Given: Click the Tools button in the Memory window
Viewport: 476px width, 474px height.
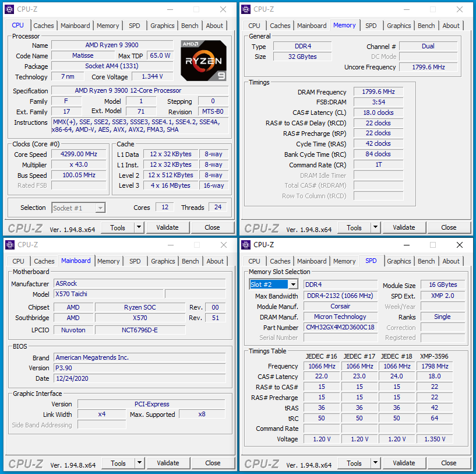Looking at the screenshot, I should pos(354,227).
